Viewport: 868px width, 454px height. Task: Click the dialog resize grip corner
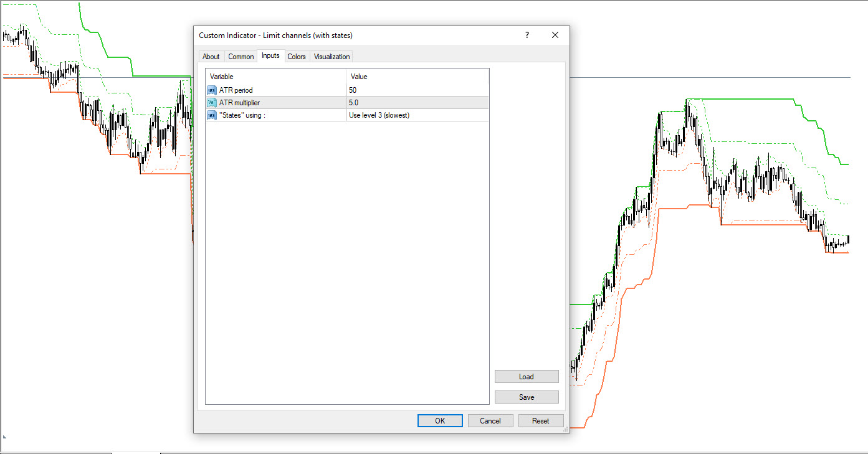[566, 430]
